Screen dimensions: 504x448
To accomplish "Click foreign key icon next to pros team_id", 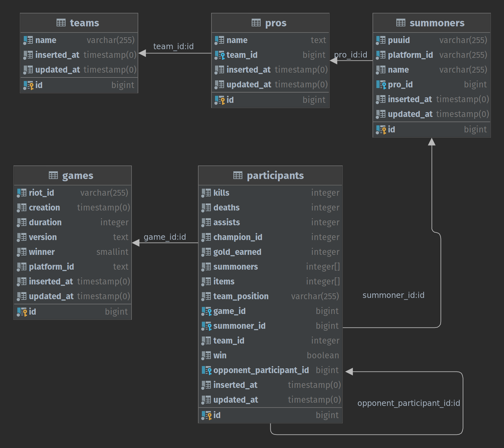I will (x=220, y=55).
